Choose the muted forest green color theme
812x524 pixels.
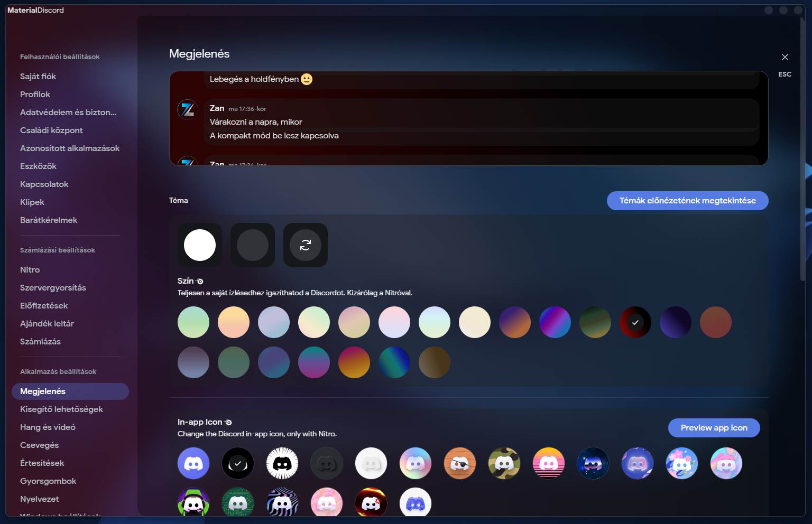234,362
